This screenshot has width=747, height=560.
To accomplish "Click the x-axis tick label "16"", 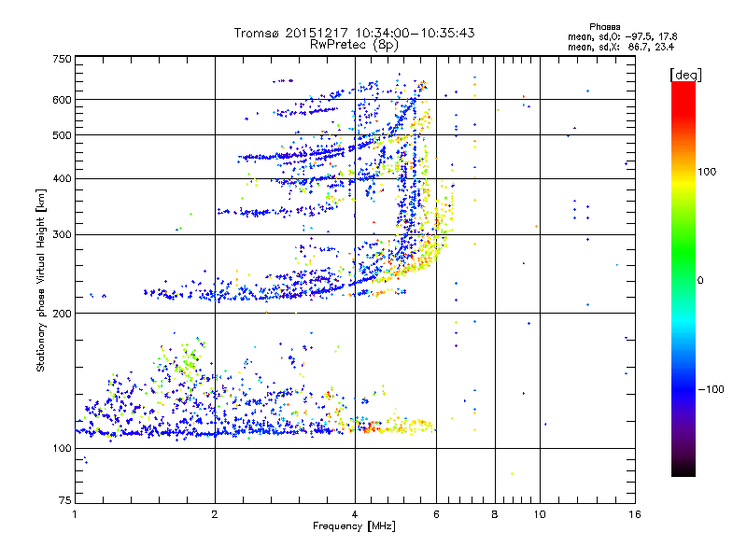I will tap(635, 514).
